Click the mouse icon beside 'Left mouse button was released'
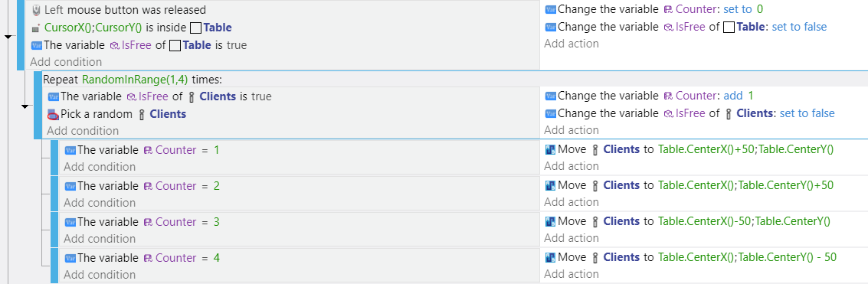868x284 pixels. pyautogui.click(x=37, y=10)
